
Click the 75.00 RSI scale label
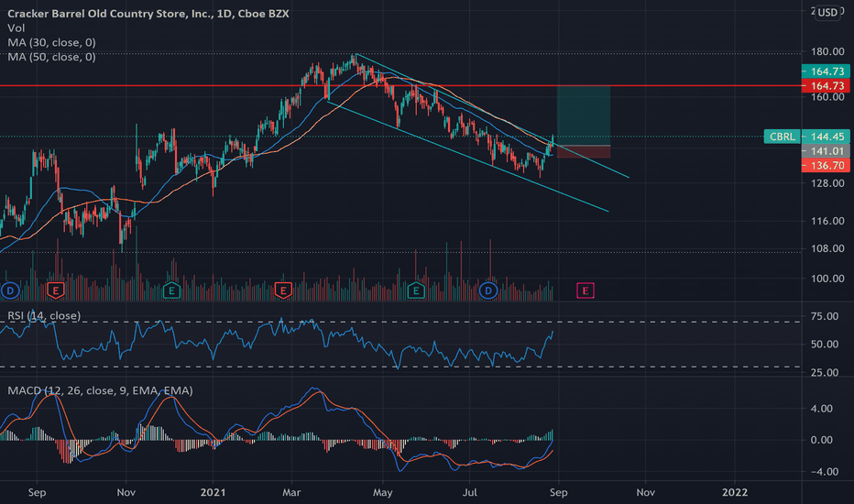[825, 316]
